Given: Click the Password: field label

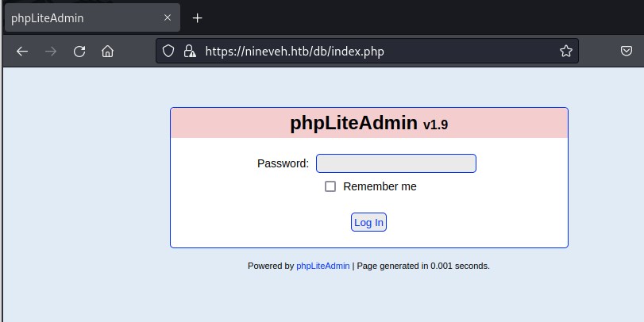Looking at the screenshot, I should (x=283, y=163).
